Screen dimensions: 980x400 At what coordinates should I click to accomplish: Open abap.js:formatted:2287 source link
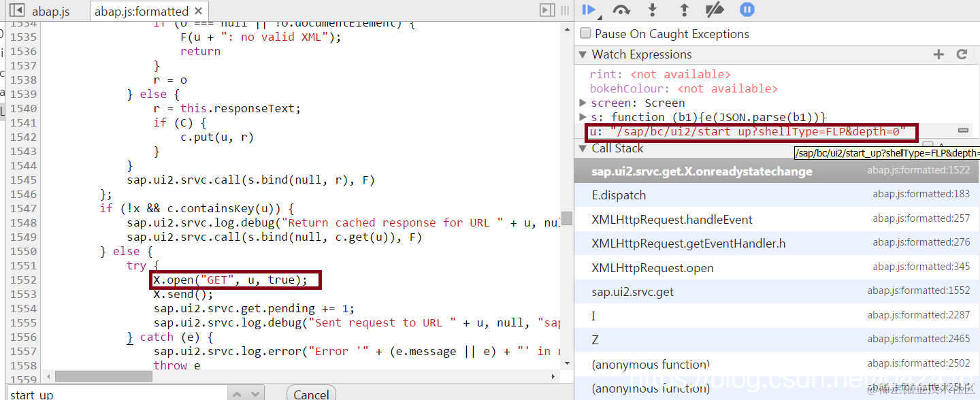[918, 315]
